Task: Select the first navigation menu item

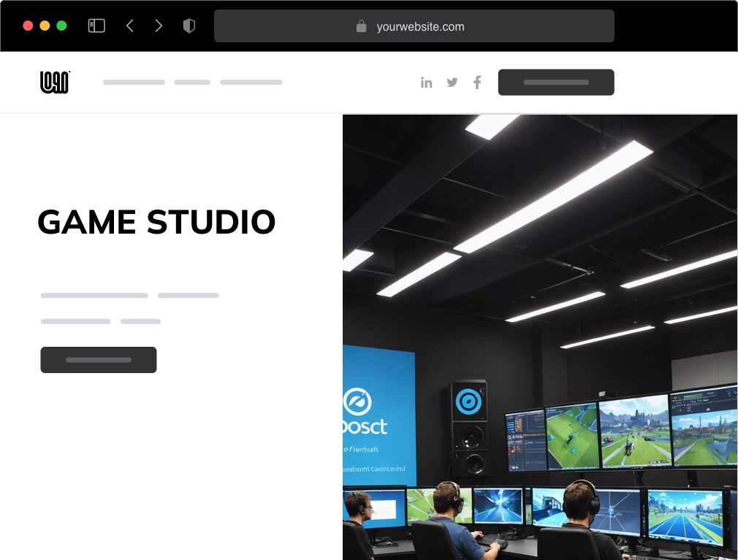Action: click(134, 82)
